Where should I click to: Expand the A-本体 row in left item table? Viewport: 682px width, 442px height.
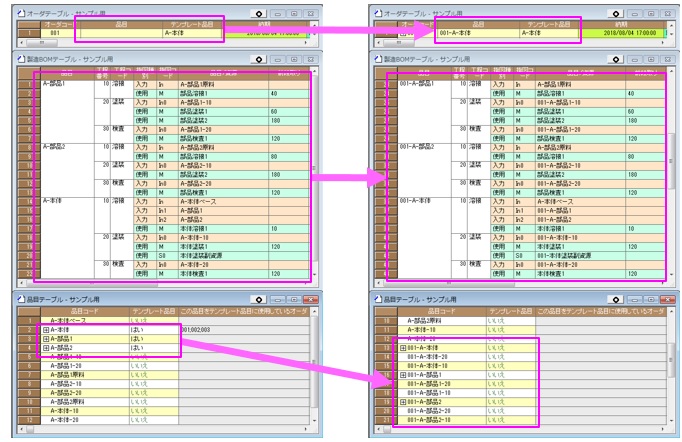[x=44, y=329]
